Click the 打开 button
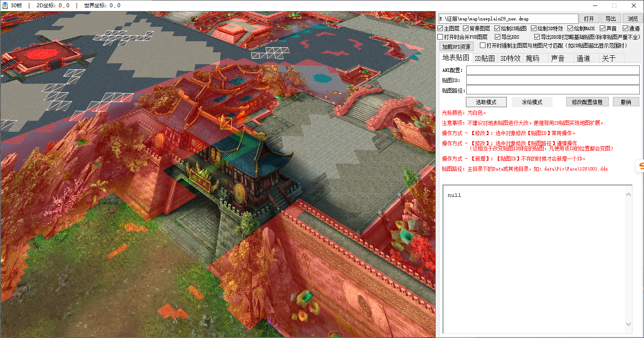 click(x=589, y=19)
